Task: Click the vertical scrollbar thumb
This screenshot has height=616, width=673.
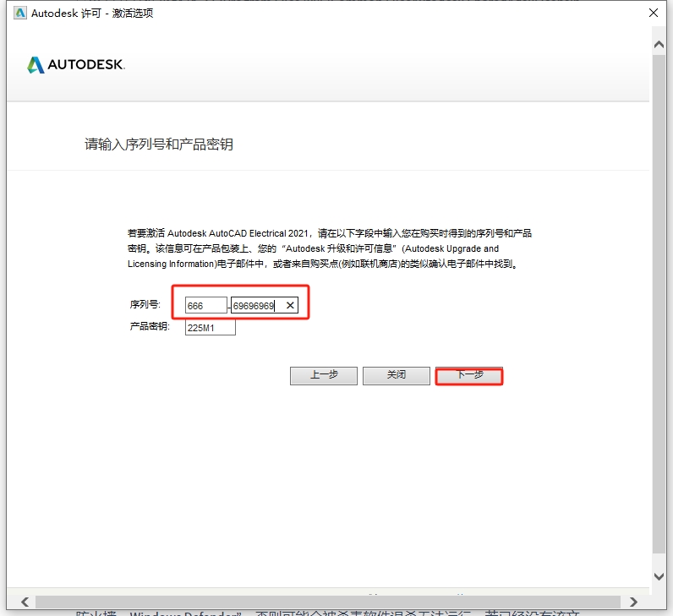Action: pyautogui.click(x=659, y=303)
